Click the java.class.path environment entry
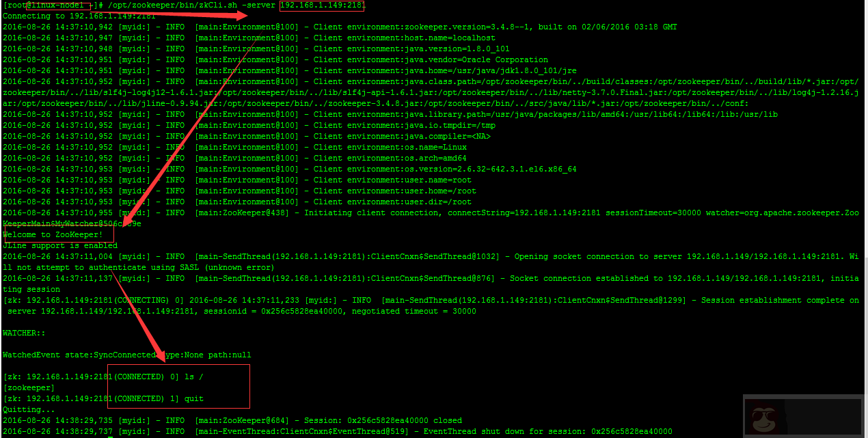 pyautogui.click(x=431, y=93)
